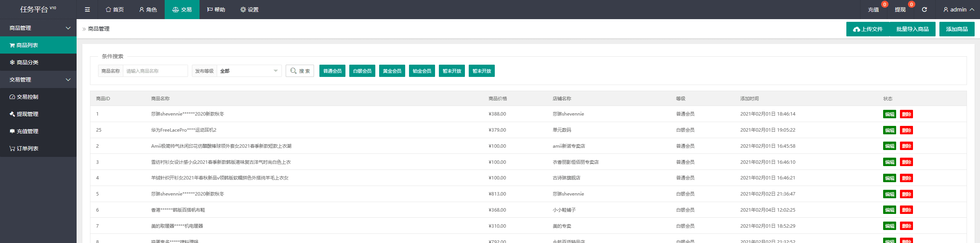Open the 设置 tab
This screenshot has height=243, width=980.
tap(249, 10)
